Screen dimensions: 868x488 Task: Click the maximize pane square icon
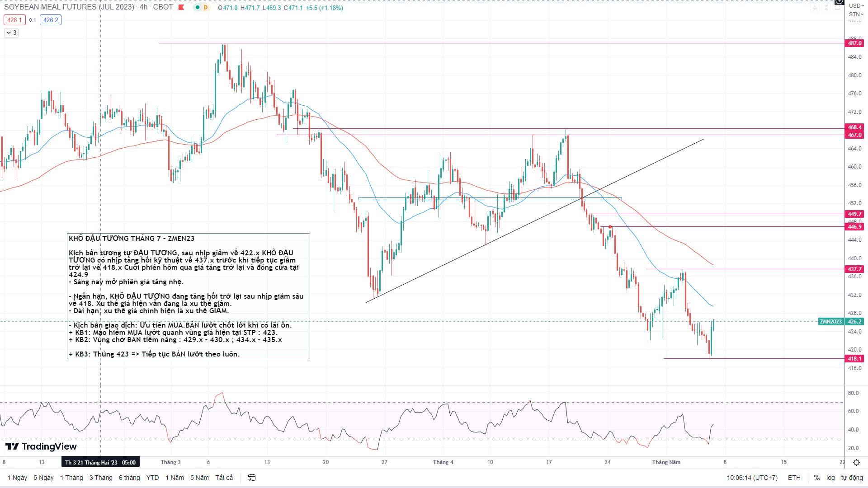coord(837,8)
